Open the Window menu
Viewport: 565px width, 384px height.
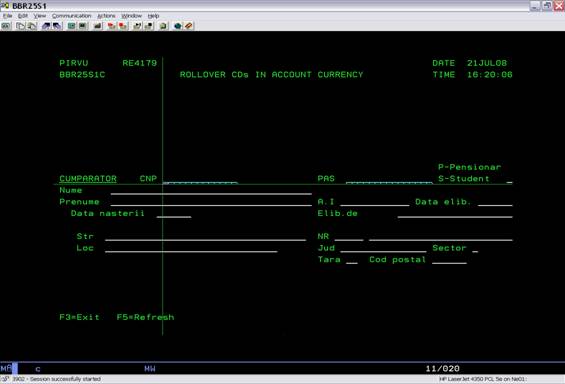[132, 16]
